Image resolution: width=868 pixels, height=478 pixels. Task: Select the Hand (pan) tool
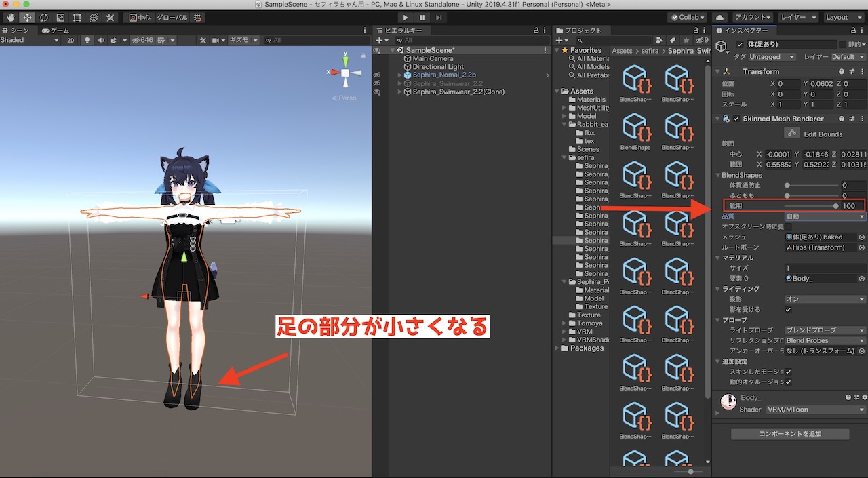tap(9, 17)
